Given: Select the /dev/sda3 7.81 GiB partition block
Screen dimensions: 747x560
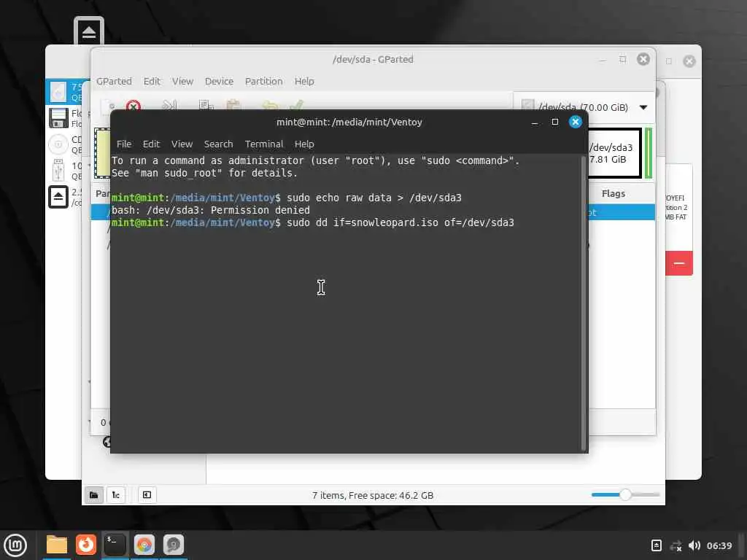Looking at the screenshot, I should click(614, 153).
